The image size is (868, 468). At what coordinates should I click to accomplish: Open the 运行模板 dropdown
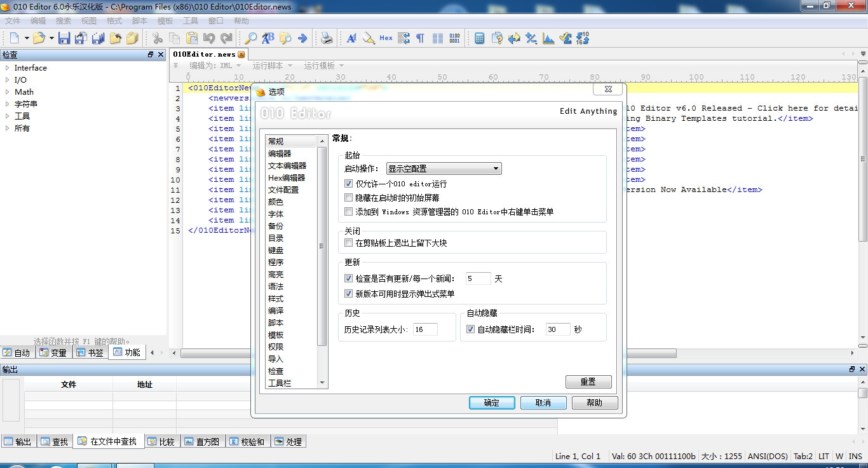click(x=323, y=65)
